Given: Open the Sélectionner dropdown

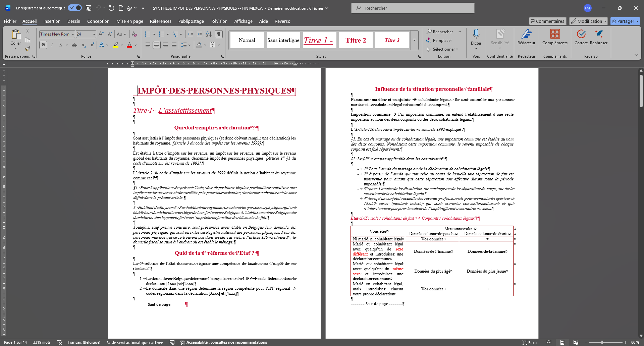Looking at the screenshot, I should 442,49.
